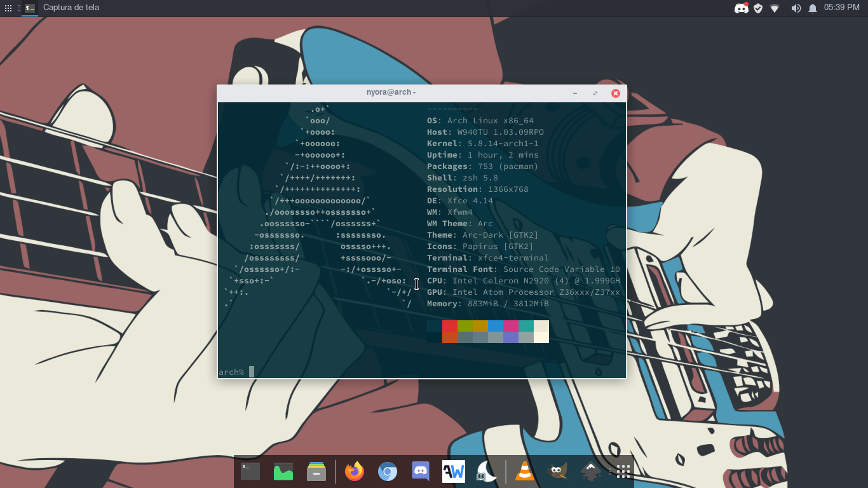Image resolution: width=868 pixels, height=488 pixels.
Task: Click the 'WM Theme: Arc' line
Action: click(460, 224)
